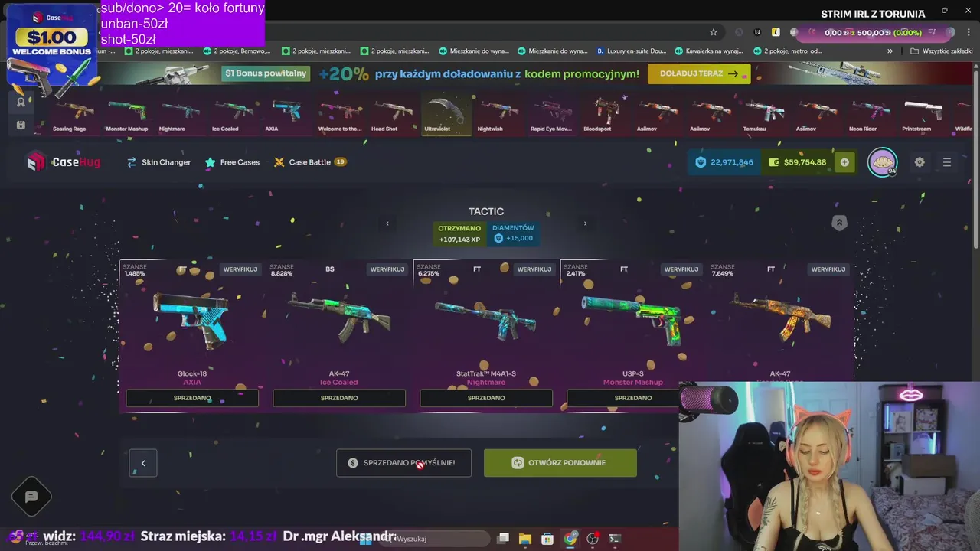Image resolution: width=980 pixels, height=551 pixels.
Task: Open the Luxury en-suite Dou... bookmark
Action: point(631,51)
